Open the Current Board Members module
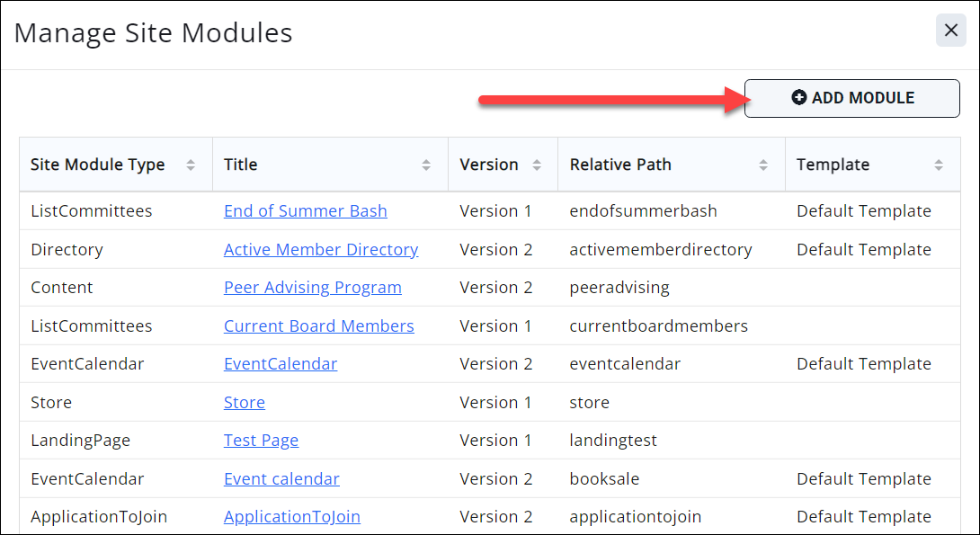 tap(318, 325)
